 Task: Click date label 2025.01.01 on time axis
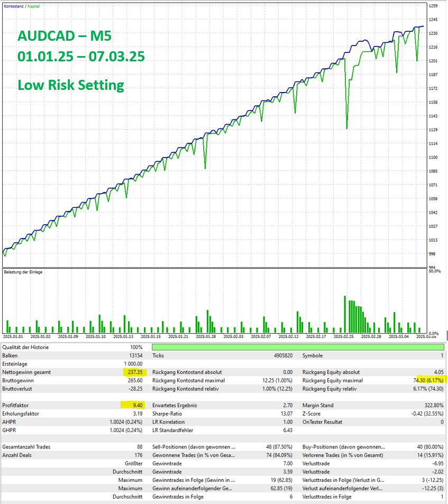click(13, 336)
